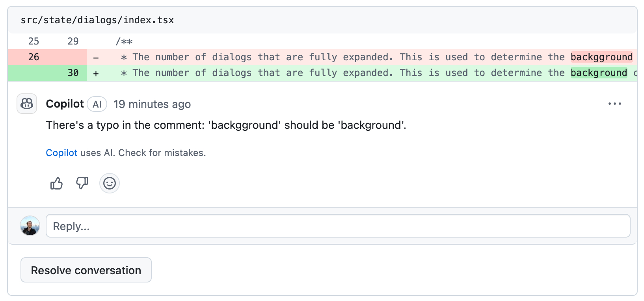The height and width of the screenshot is (301, 644).
Task: Click the "19 minutes ago" timestamp
Action: [x=152, y=104]
